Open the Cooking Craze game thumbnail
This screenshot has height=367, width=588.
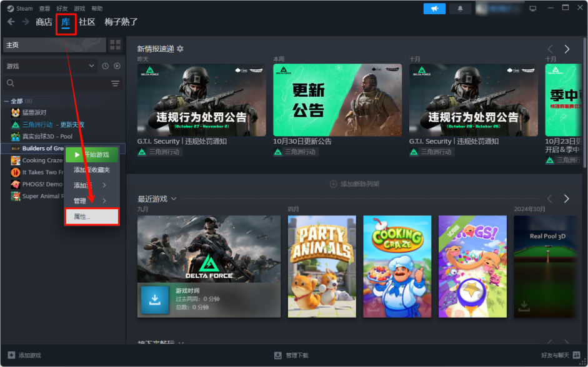click(397, 267)
